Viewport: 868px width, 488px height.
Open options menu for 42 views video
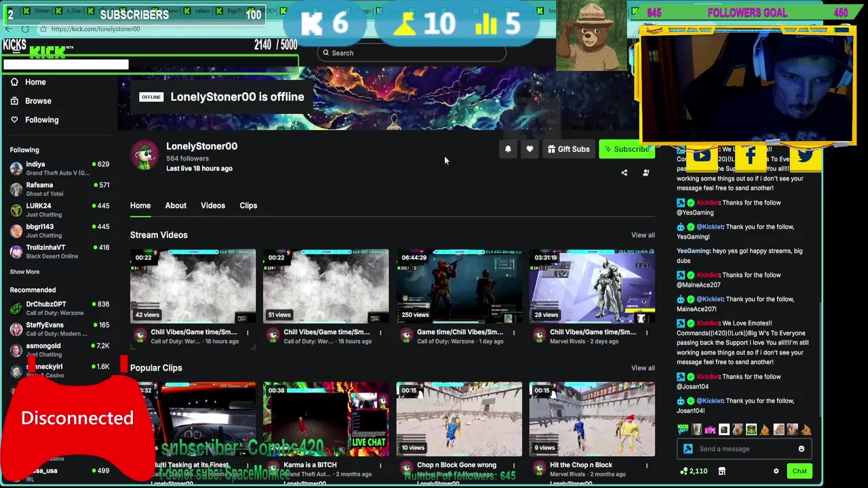coord(248,333)
